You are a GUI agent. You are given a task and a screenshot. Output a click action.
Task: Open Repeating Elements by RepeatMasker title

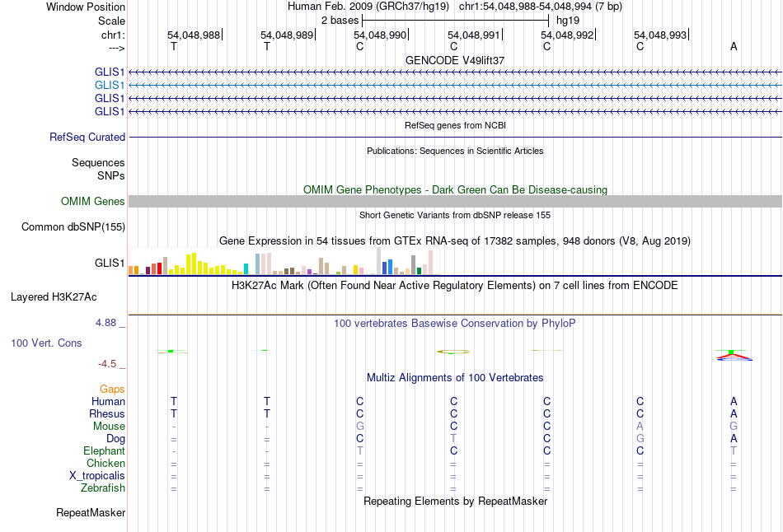point(455,501)
